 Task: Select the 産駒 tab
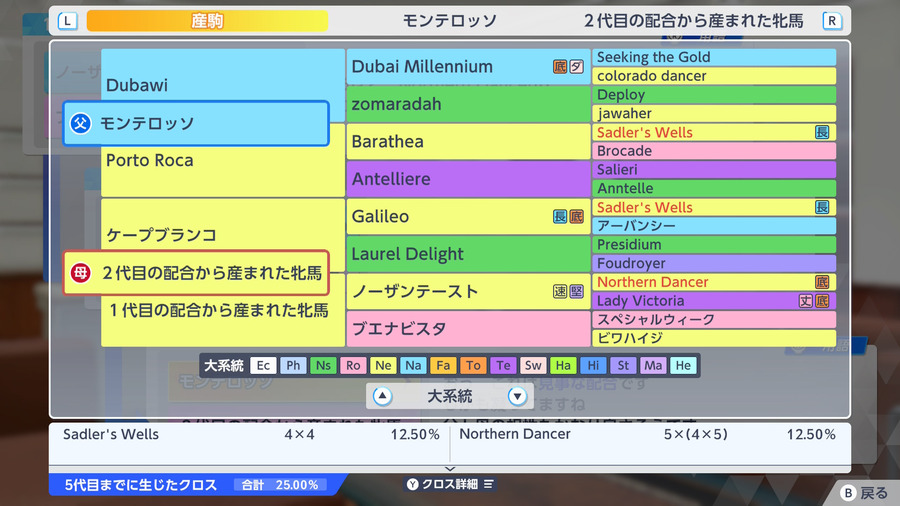[x=207, y=21]
